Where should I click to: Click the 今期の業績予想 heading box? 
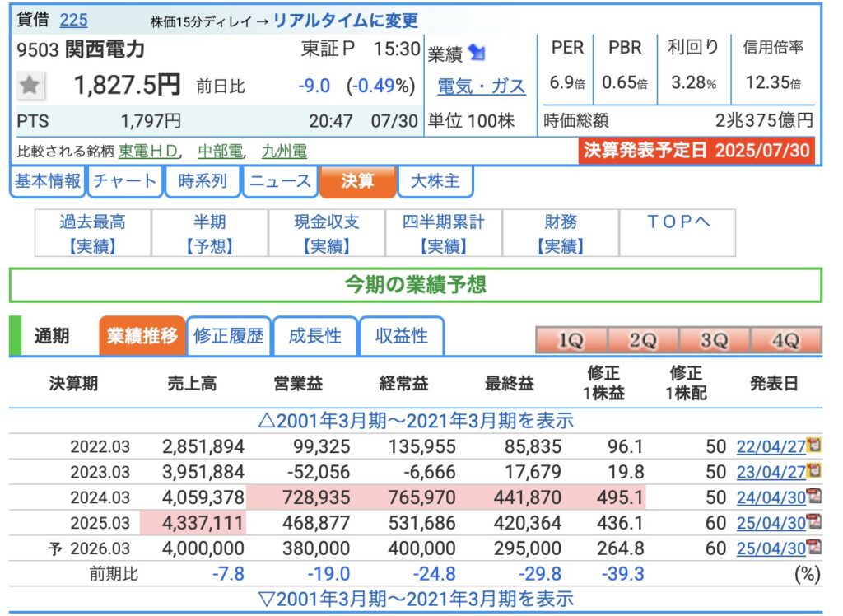point(416,285)
